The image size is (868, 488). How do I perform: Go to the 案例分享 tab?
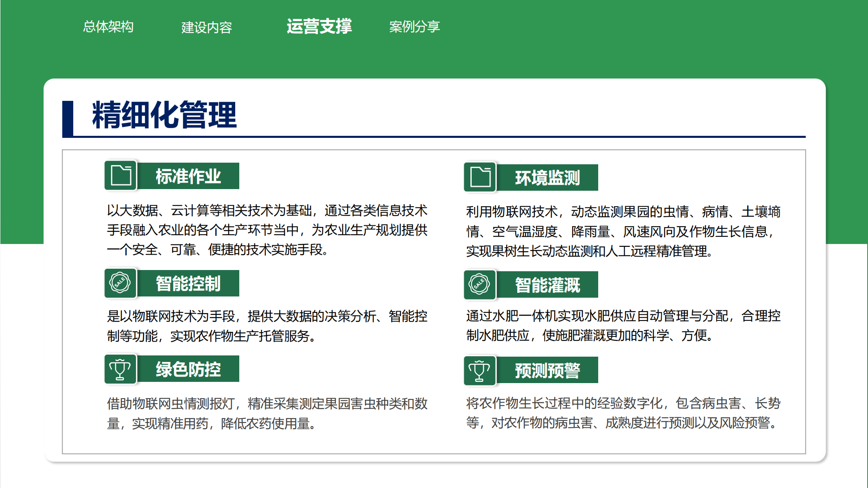pyautogui.click(x=414, y=27)
